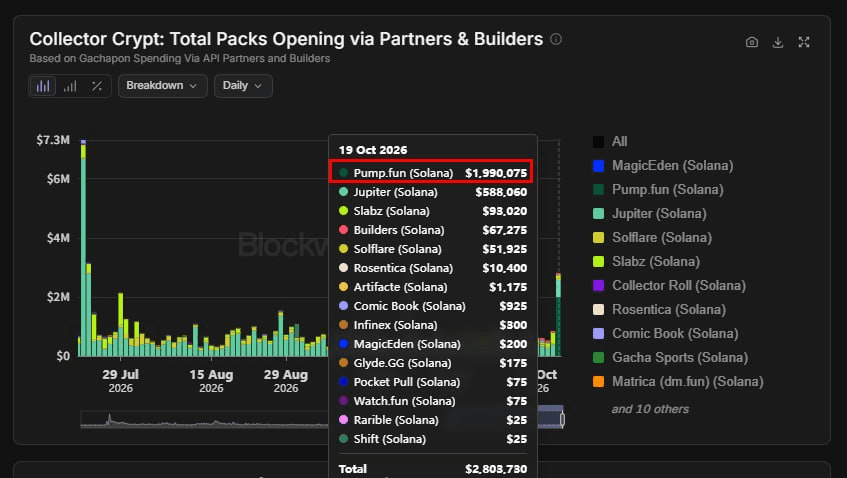Toggle MagicEden (Solana) legend entry

point(663,166)
